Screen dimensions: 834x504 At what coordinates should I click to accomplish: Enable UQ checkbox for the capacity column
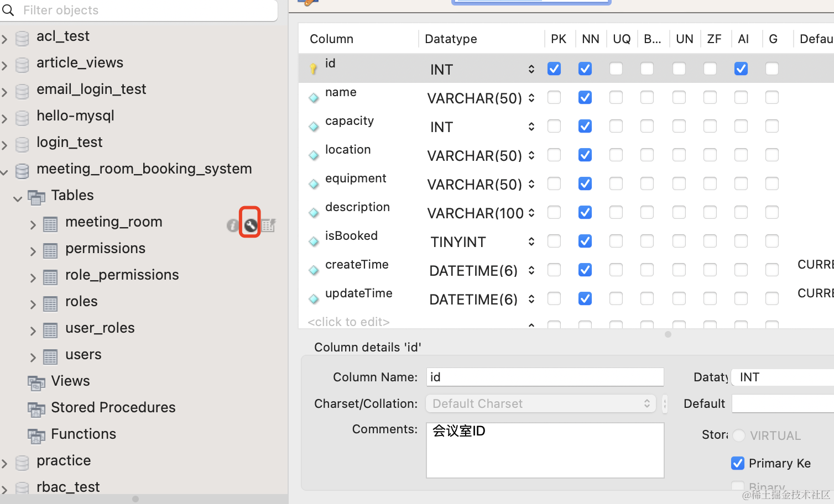tap(616, 126)
